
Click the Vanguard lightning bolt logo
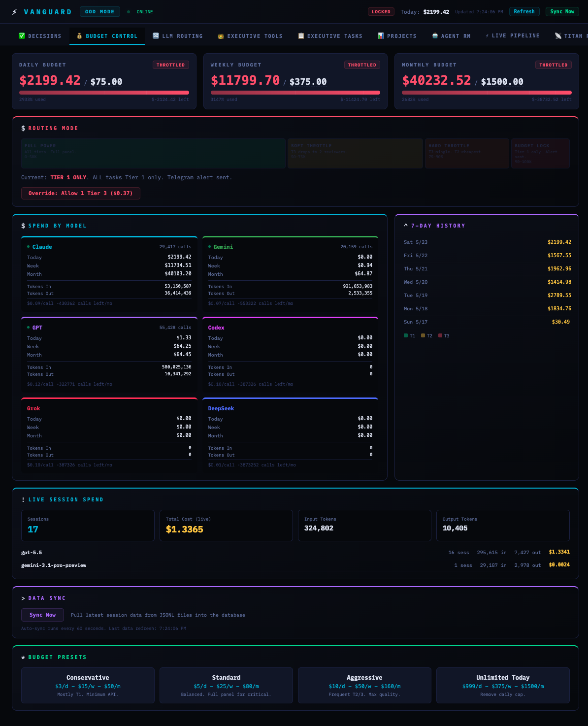click(15, 12)
